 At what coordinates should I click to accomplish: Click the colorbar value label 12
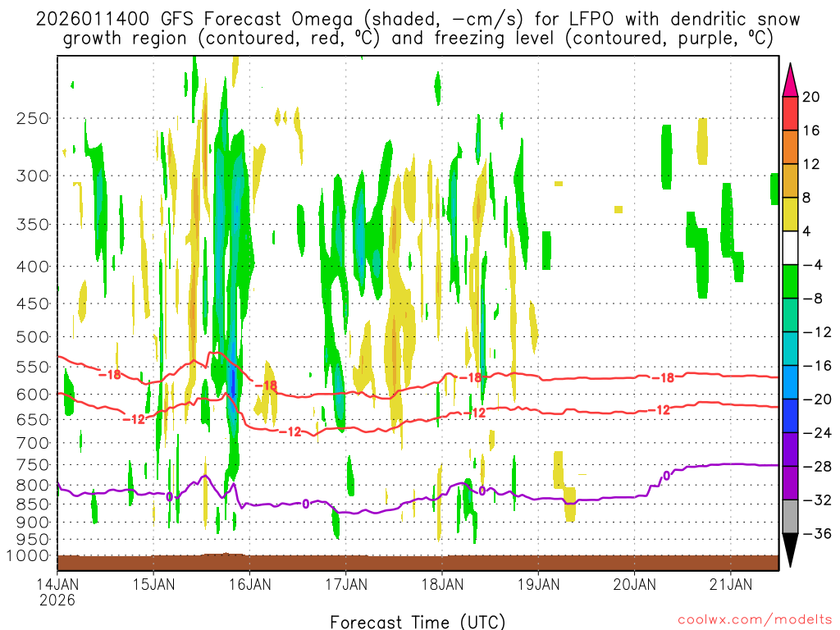(x=811, y=164)
